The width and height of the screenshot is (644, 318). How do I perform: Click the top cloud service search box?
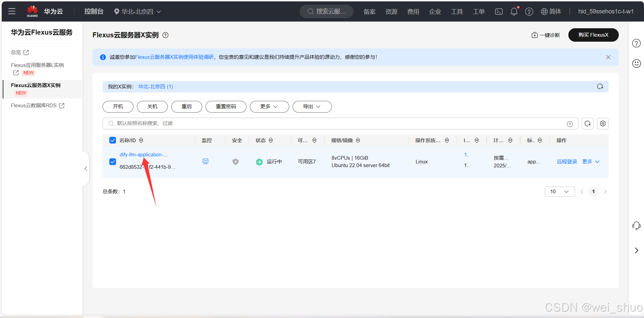pos(327,12)
